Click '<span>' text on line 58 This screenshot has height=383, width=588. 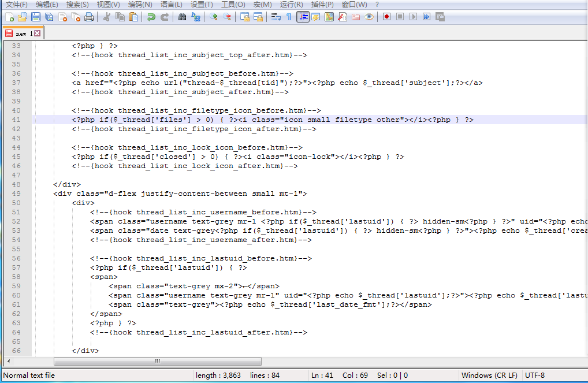click(104, 277)
